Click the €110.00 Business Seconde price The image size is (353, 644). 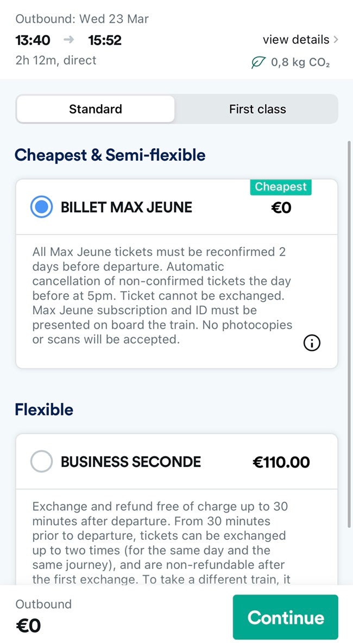pos(281,462)
